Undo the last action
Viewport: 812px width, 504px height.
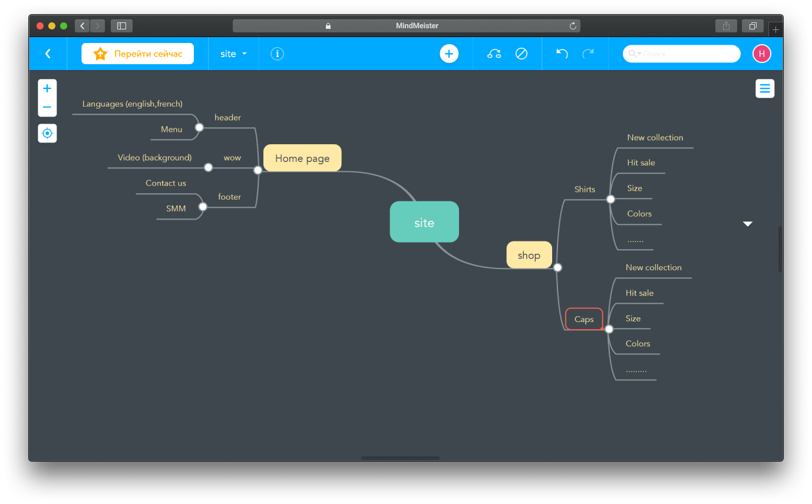(562, 54)
